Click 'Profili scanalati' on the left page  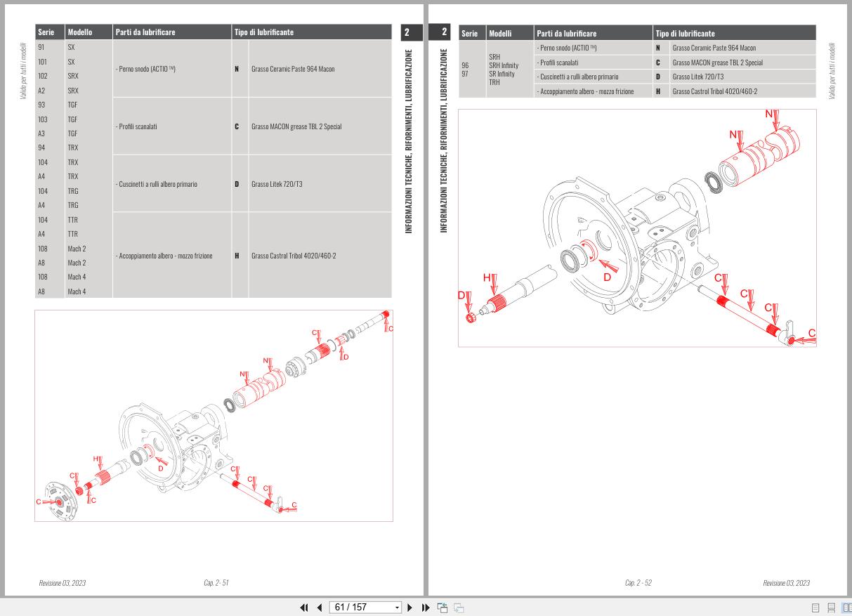136,127
